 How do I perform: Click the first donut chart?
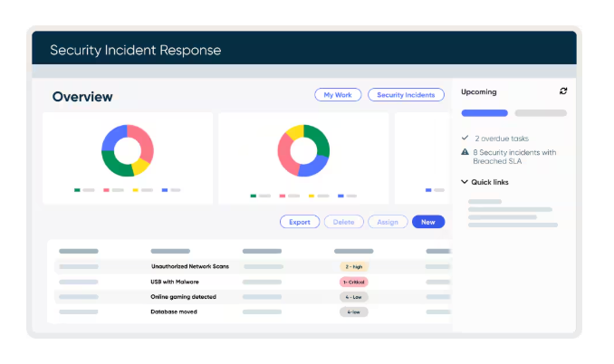click(128, 150)
